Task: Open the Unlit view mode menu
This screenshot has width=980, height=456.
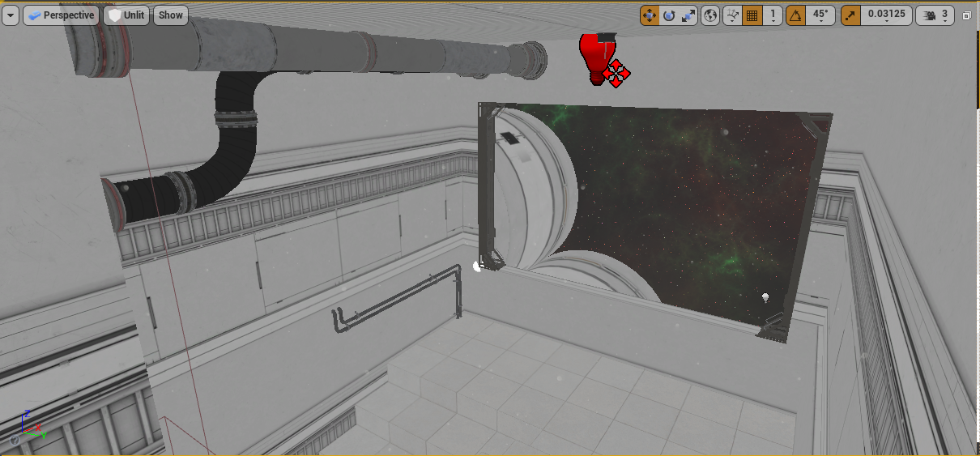Action: click(126, 15)
